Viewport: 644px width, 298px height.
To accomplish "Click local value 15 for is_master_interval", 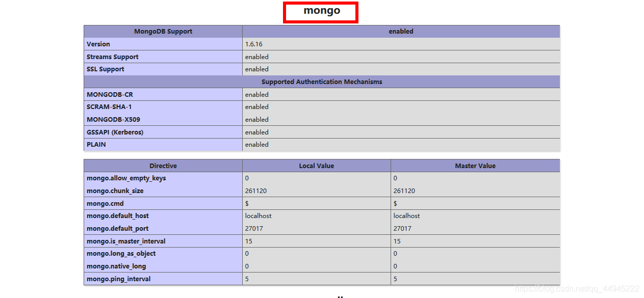I will (248, 241).
